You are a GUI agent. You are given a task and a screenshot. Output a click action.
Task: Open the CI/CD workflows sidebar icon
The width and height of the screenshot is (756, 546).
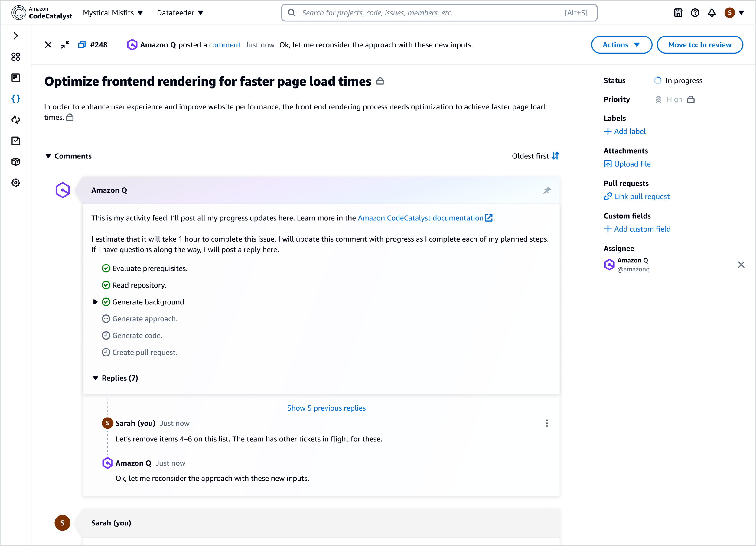(16, 120)
